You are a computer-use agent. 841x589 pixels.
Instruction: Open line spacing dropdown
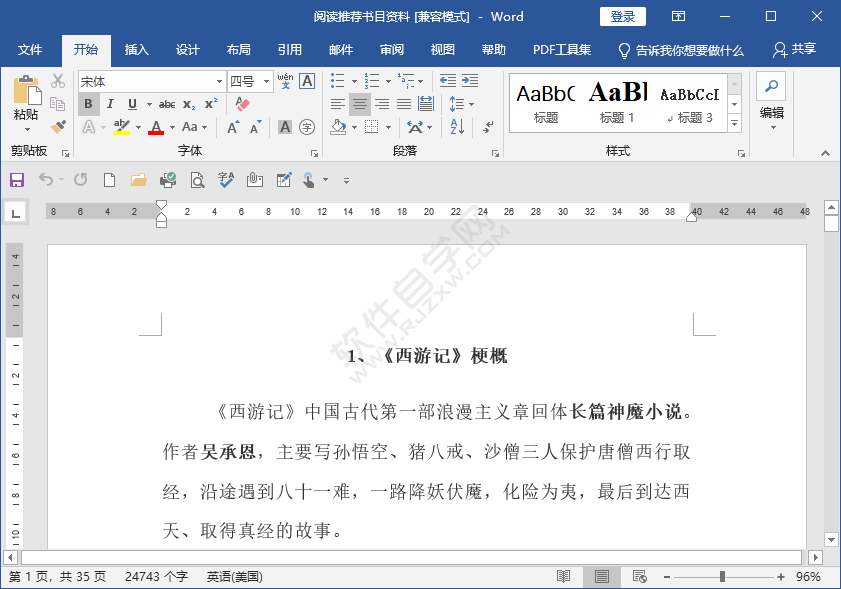point(462,104)
